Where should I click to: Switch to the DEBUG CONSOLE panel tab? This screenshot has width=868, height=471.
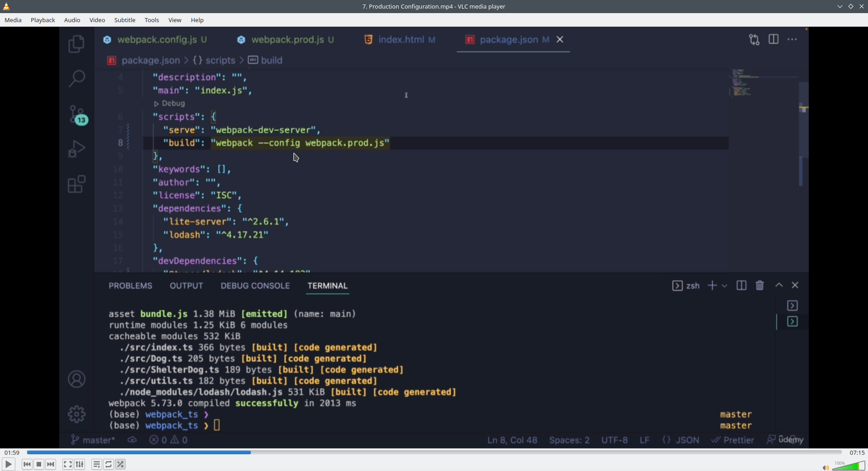point(255,286)
